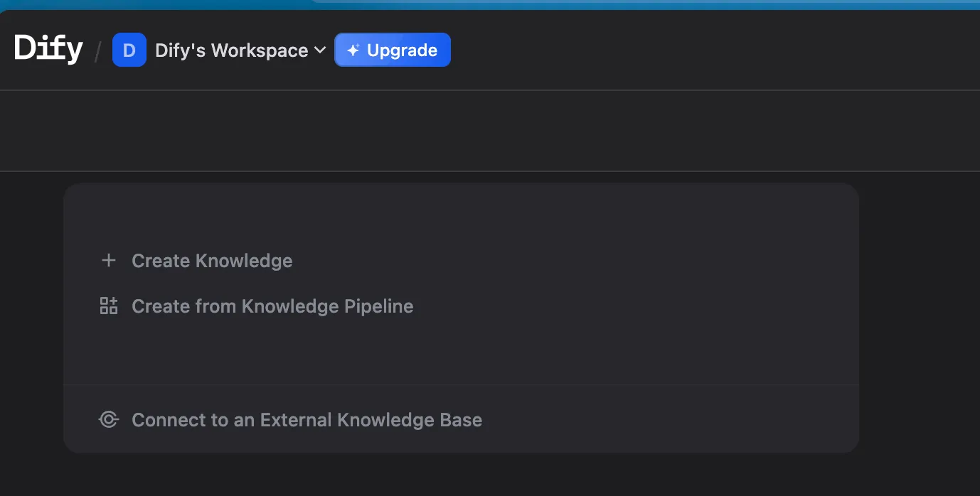The image size is (980, 496).
Task: Expand the chevron beside Dify's Workspace
Action: 320,50
